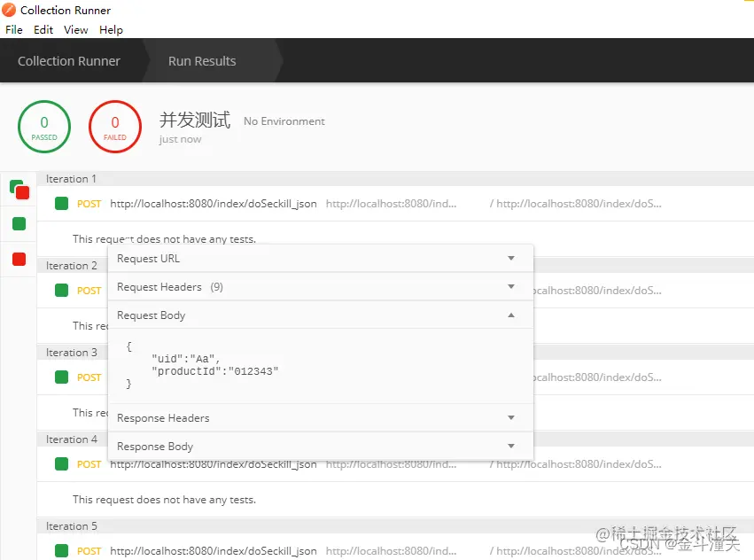
Task: Click the Postman logo in title bar
Action: (x=9, y=10)
